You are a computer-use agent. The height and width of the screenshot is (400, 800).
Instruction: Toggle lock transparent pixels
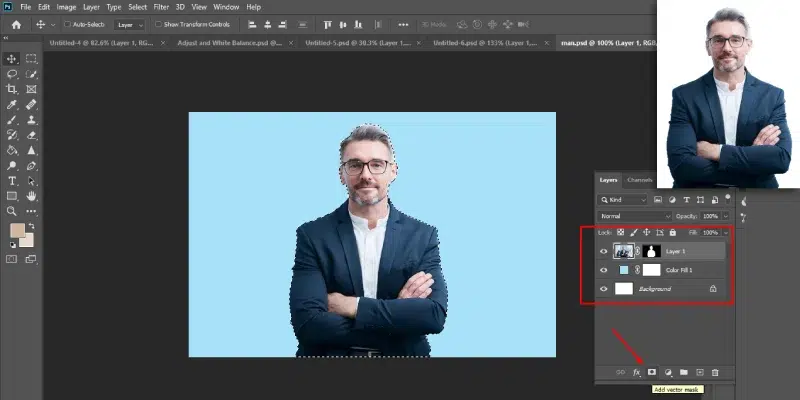coord(620,232)
